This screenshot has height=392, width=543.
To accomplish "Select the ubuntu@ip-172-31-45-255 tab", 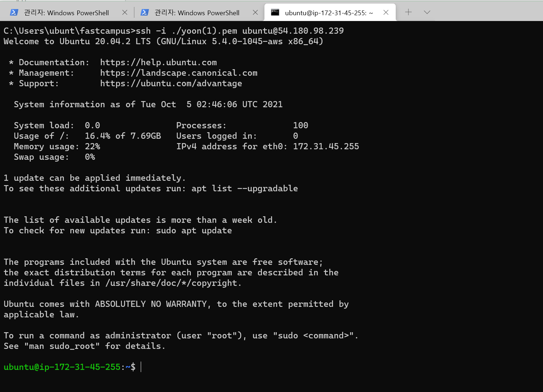I will coord(330,13).
